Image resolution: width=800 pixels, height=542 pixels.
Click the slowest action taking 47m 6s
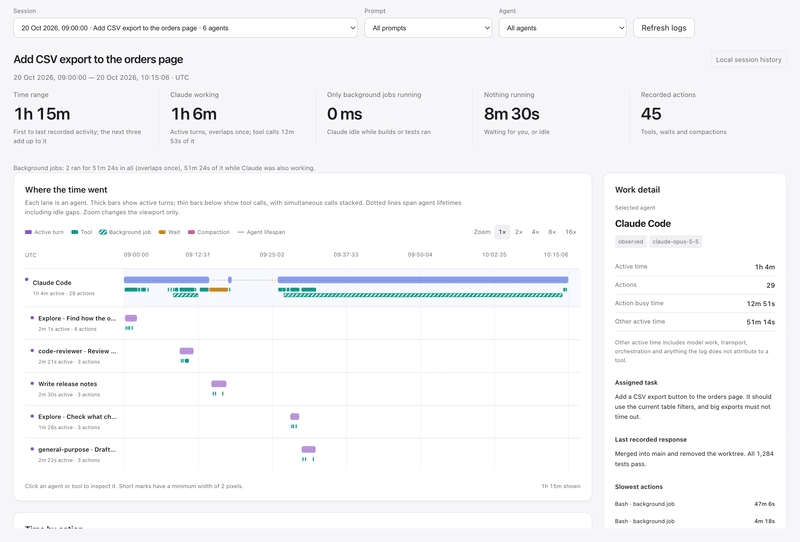694,504
